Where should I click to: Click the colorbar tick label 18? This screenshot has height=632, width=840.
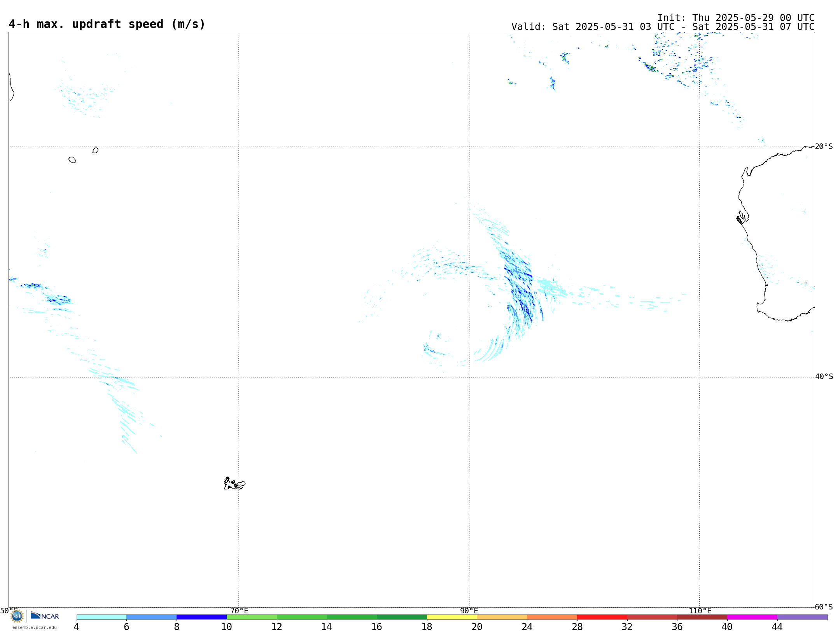[427, 627]
